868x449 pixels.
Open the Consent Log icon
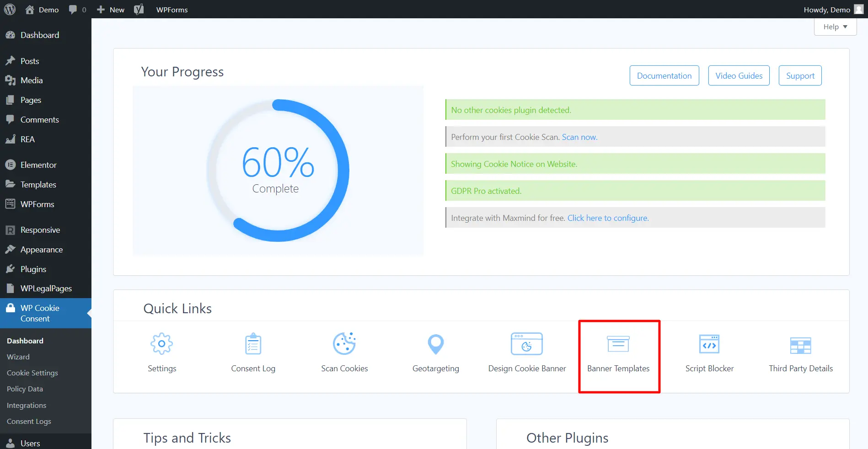pyautogui.click(x=253, y=351)
